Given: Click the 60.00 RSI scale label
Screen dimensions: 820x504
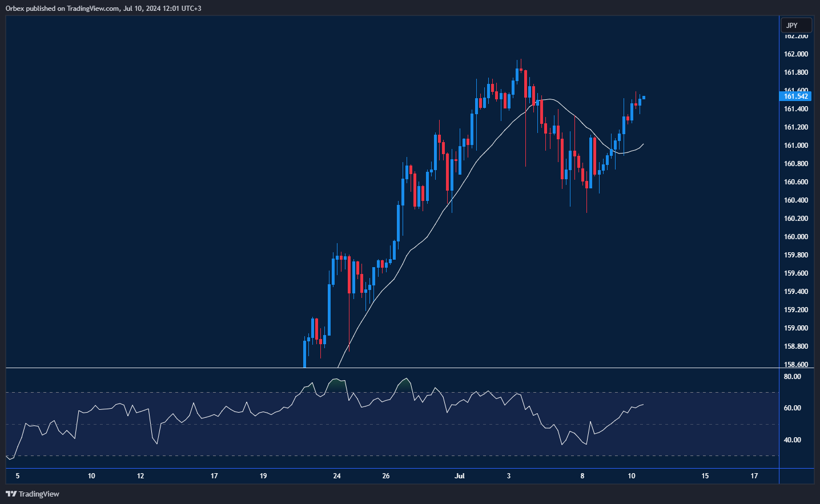Looking at the screenshot, I should click(x=792, y=408).
